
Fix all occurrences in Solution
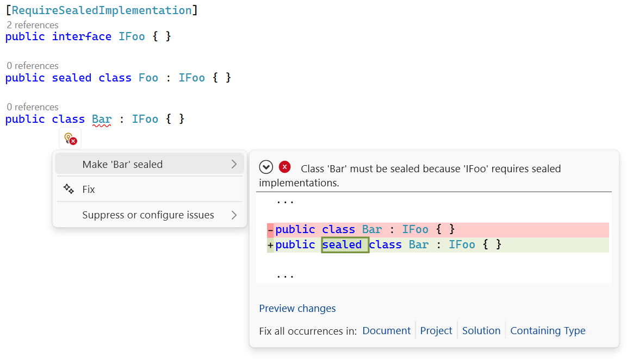click(x=481, y=331)
